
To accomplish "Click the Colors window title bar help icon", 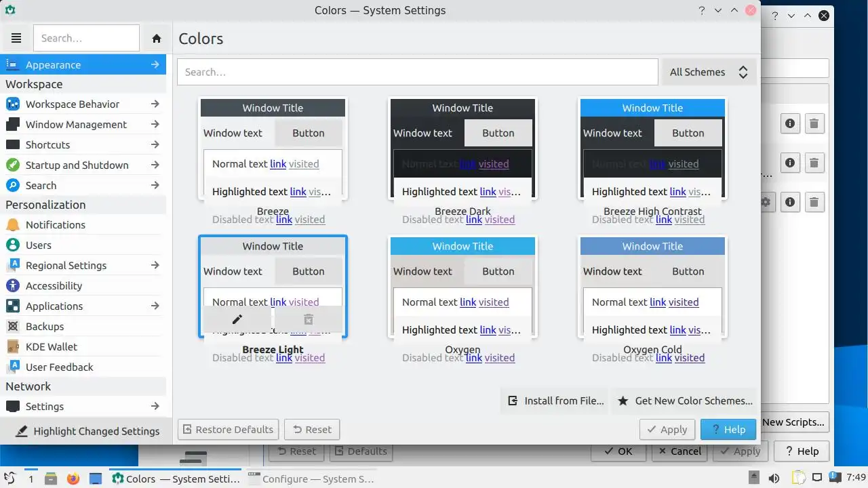I will [702, 10].
